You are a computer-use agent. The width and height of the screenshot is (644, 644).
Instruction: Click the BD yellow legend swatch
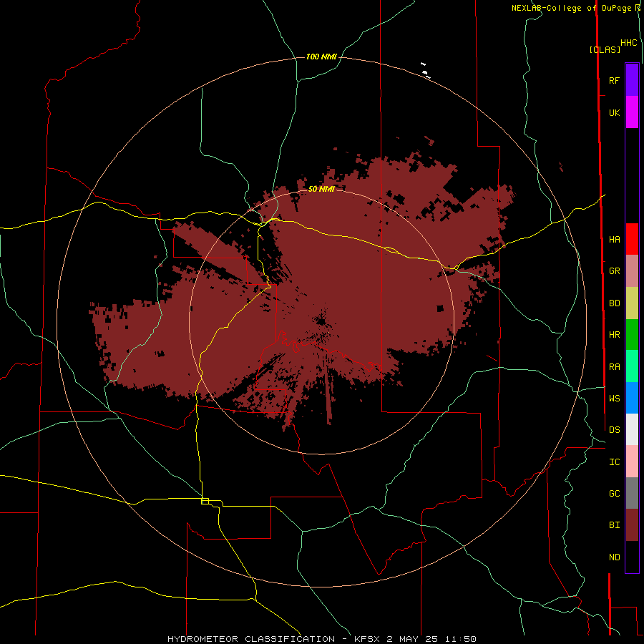[632, 303]
